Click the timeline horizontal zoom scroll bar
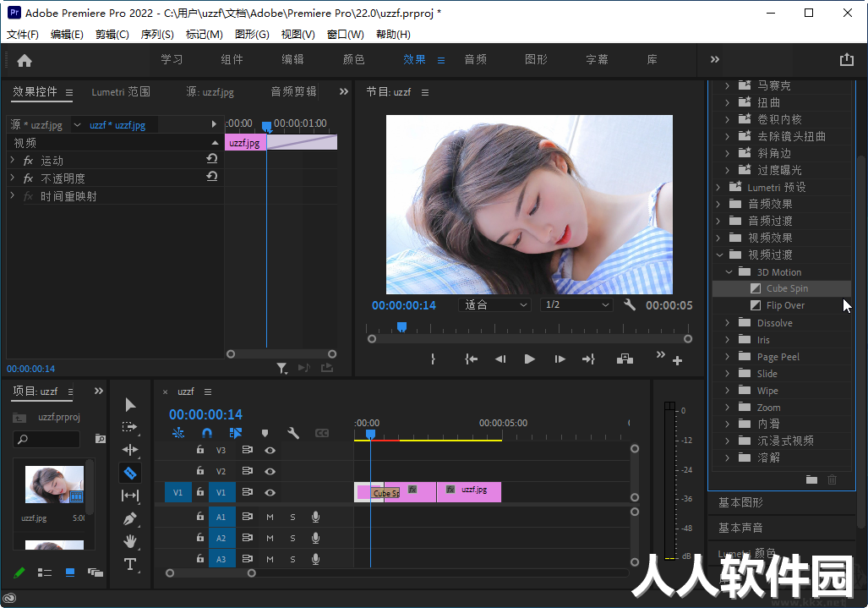 pos(211,573)
